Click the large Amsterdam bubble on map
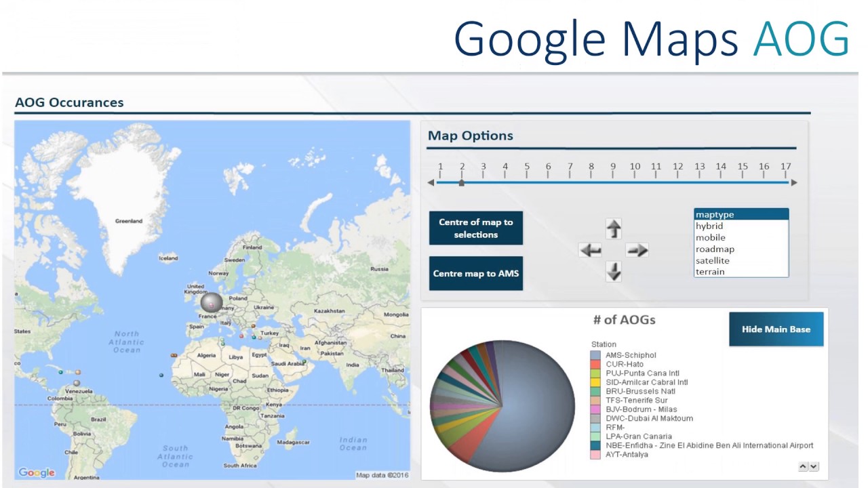Screen dimensions: 868x488 pos(212,303)
